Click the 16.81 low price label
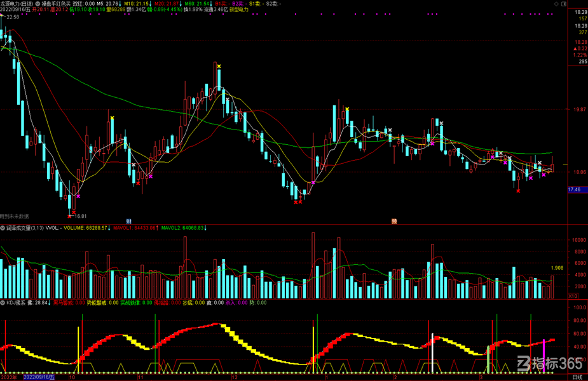This screenshot has height=381, width=588. 81,216
